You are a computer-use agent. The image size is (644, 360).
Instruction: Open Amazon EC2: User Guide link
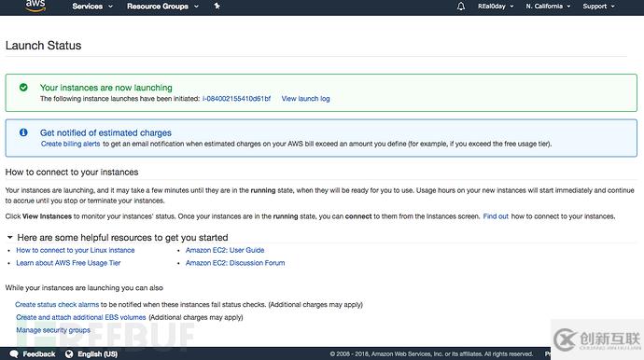(x=225, y=250)
